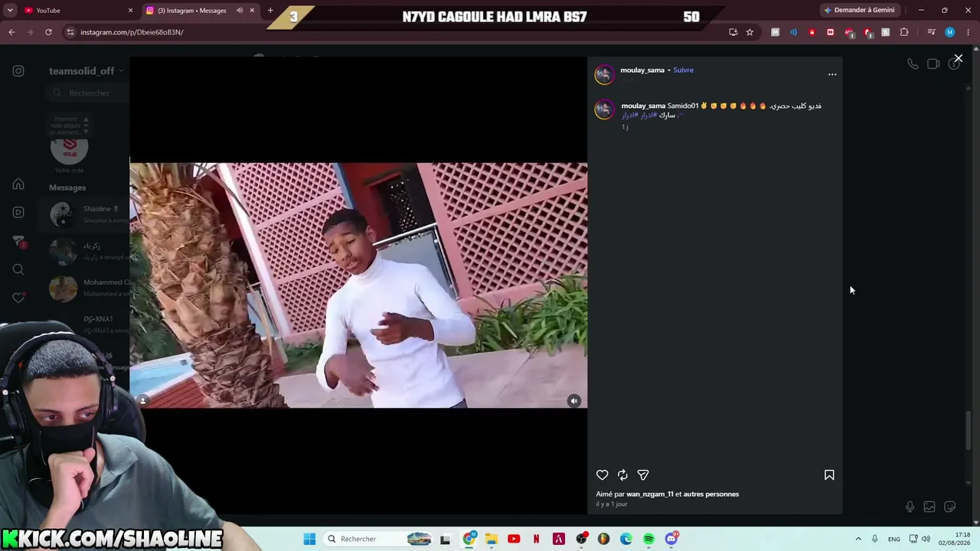The image size is (980, 551).
Task: Click the blue Arabic hashtag in the caption
Action: pyautogui.click(x=639, y=116)
